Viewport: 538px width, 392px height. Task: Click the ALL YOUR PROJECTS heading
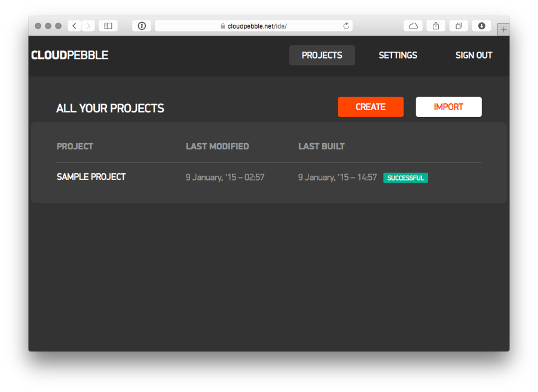coord(110,108)
